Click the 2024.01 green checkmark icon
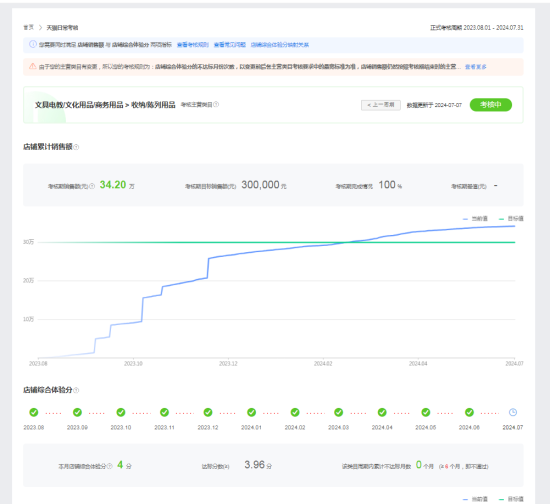This screenshot has height=504, width=550. [251, 412]
